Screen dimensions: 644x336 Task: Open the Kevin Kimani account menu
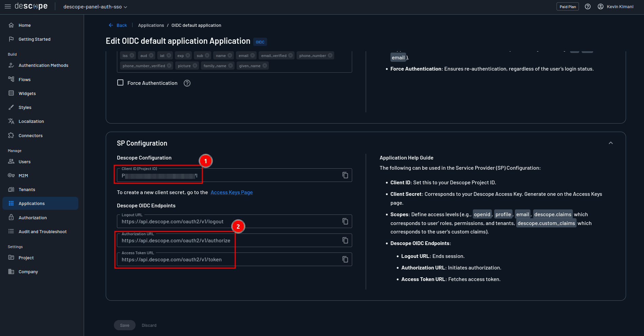(616, 6)
